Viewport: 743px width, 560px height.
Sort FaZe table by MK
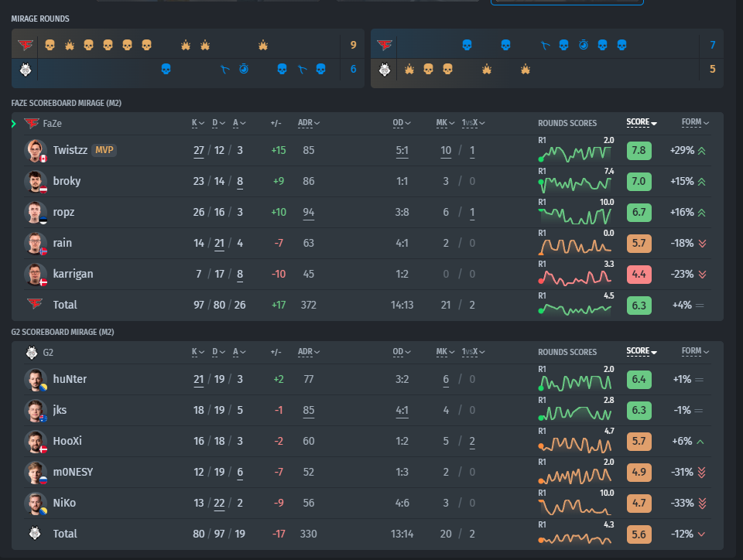[446, 123]
